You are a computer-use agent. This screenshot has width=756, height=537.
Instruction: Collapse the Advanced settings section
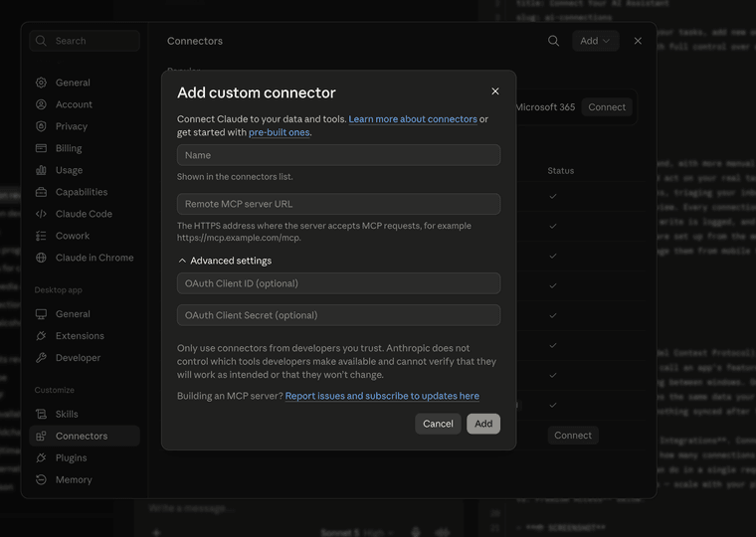click(x=225, y=261)
